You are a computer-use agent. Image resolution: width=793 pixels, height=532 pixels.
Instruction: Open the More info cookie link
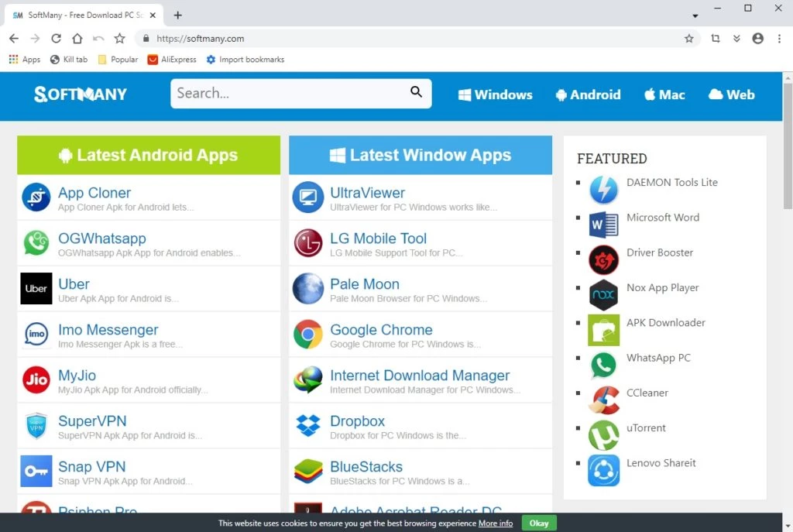pos(495,523)
